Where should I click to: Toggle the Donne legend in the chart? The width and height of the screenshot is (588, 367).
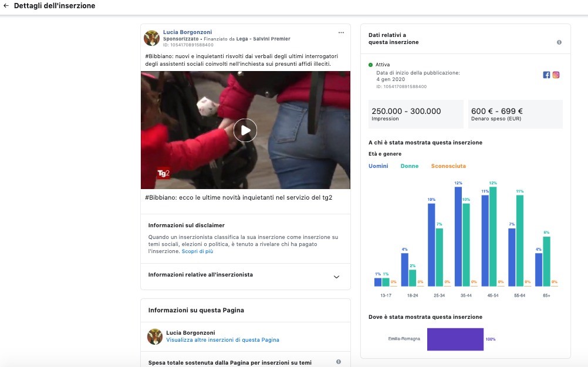coord(409,166)
